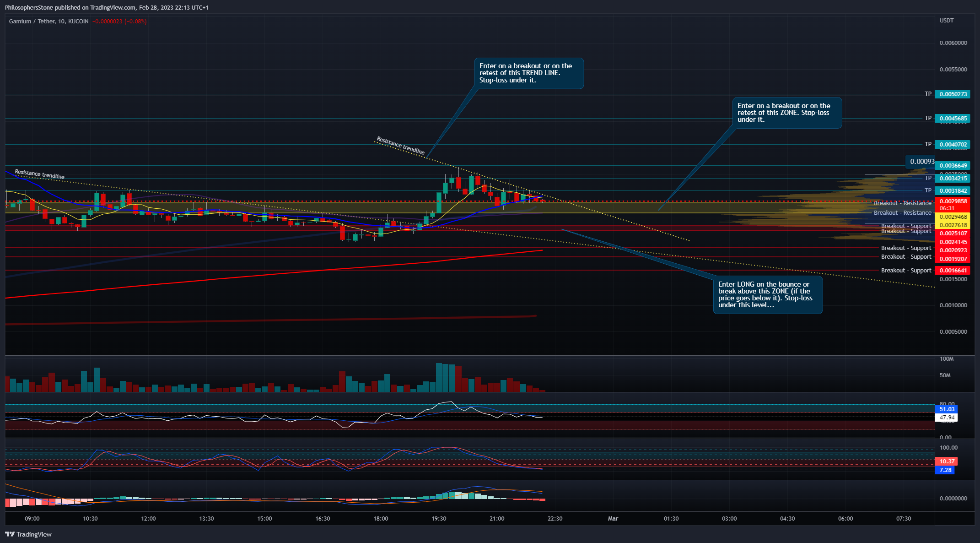Screen dimensions: 980x543
Task: Click the 09:00 time axis label
Action: click(x=32, y=519)
